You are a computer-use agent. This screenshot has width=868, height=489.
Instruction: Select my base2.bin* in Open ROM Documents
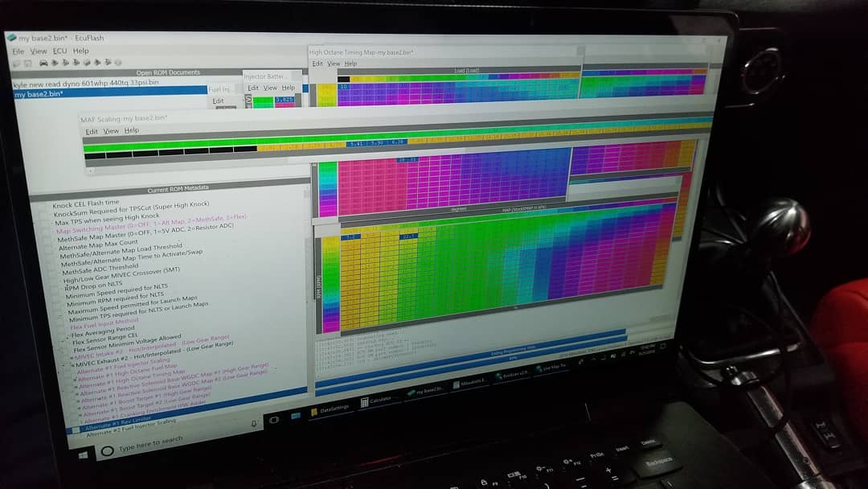(x=109, y=93)
